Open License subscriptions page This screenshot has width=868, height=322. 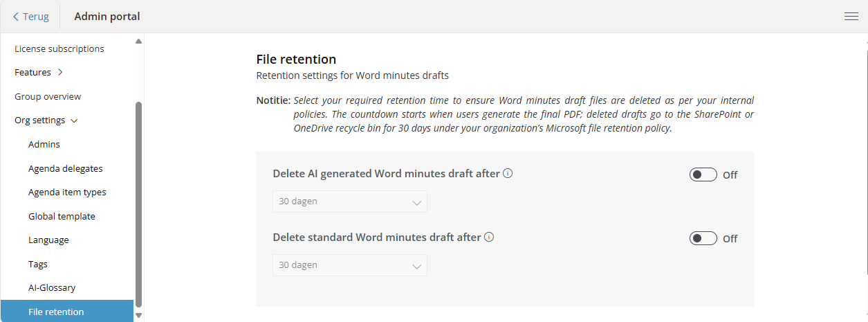point(59,48)
